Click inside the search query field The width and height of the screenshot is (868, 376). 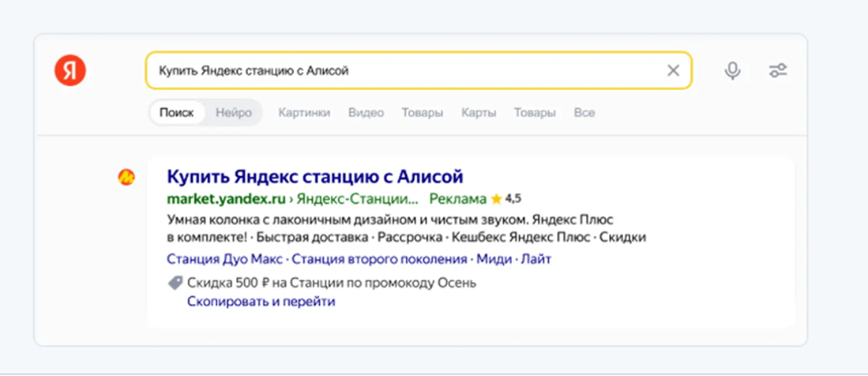(395, 71)
